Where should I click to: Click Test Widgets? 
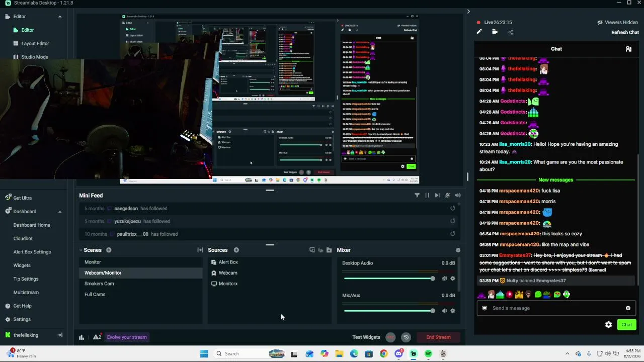pyautogui.click(x=366, y=337)
